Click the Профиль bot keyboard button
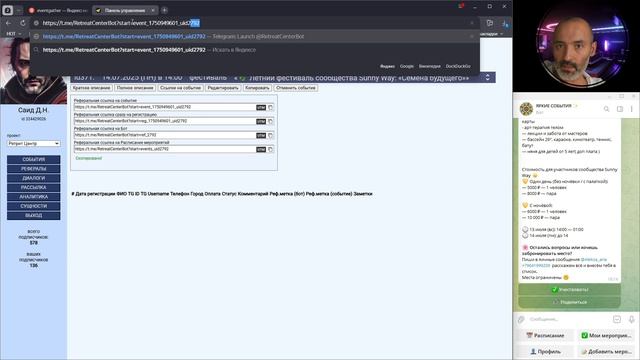 pos(545,351)
